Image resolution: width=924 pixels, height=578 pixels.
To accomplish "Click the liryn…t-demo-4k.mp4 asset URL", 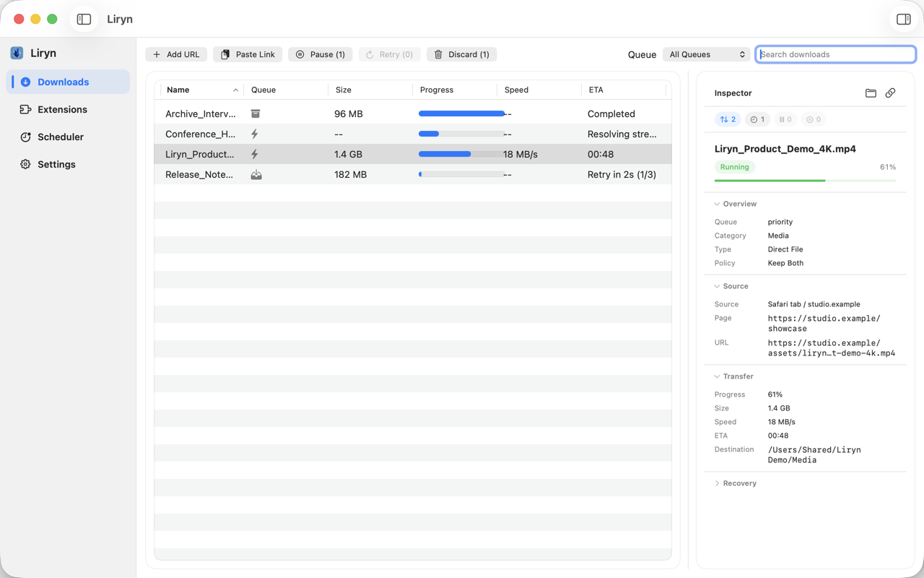I will point(832,348).
